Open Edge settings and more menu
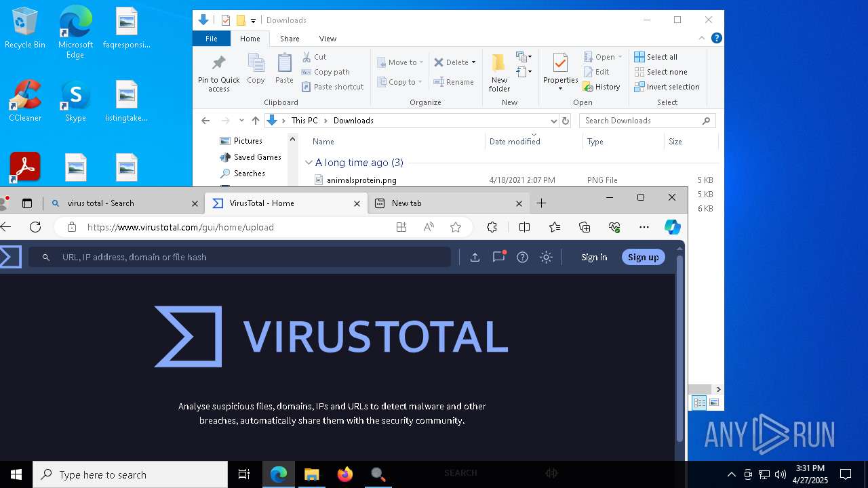Viewport: 868px width, 488px height. 644,227
